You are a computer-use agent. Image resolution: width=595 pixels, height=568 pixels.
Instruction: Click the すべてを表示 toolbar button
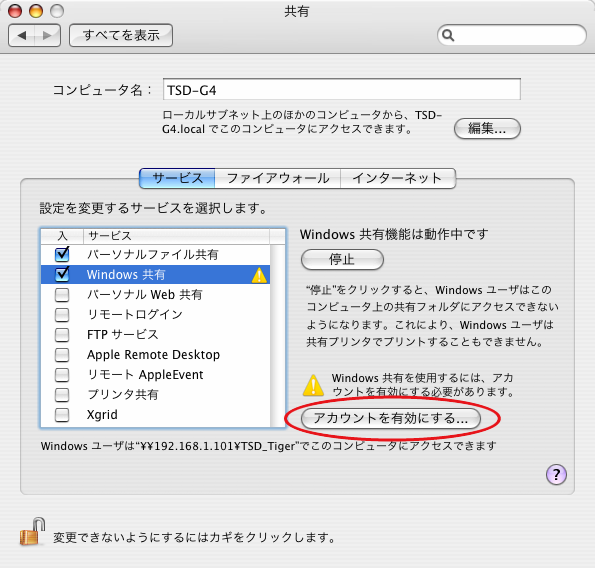[x=121, y=35]
